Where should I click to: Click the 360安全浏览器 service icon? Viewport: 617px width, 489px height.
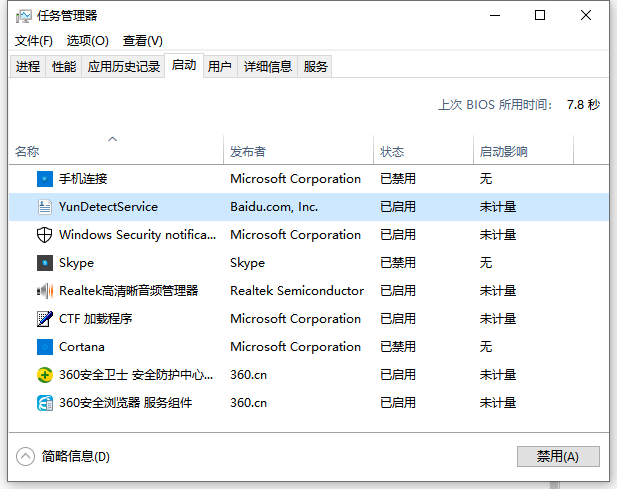pyautogui.click(x=44, y=403)
